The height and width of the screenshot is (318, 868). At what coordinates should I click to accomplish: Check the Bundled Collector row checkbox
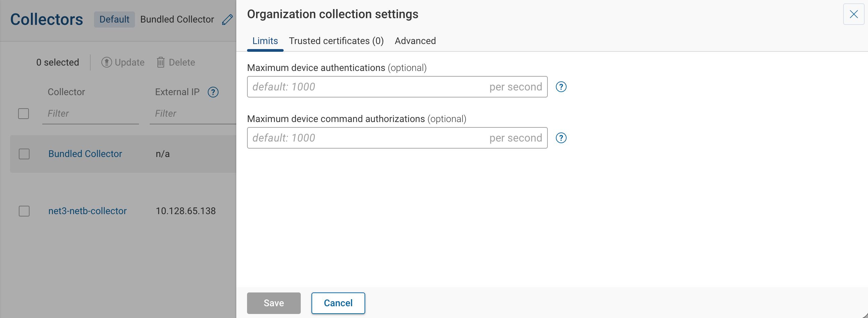[x=24, y=154]
